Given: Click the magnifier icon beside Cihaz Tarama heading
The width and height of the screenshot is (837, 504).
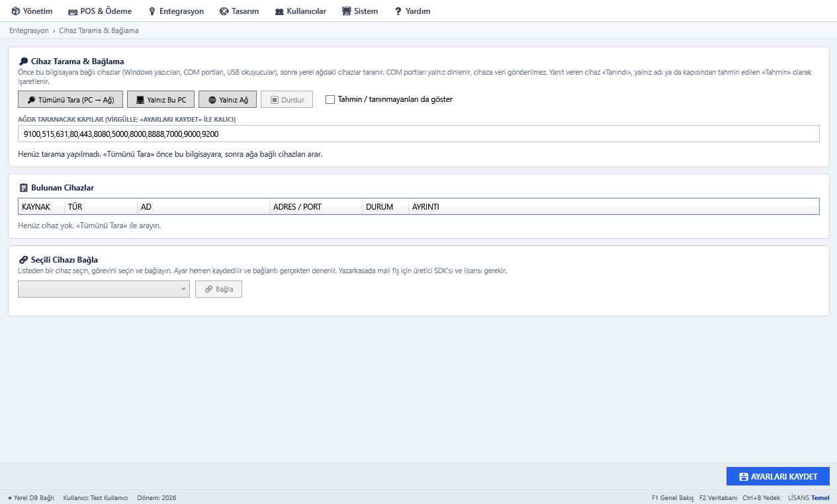Looking at the screenshot, I should tap(23, 62).
